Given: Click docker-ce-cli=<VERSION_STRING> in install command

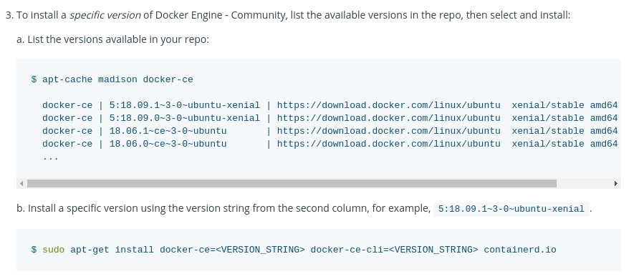Looking at the screenshot, I should pos(394,250).
